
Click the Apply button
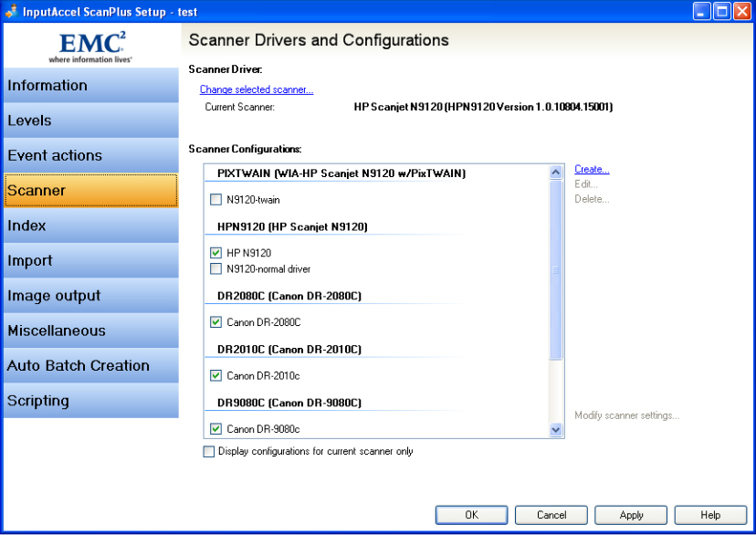point(631,515)
